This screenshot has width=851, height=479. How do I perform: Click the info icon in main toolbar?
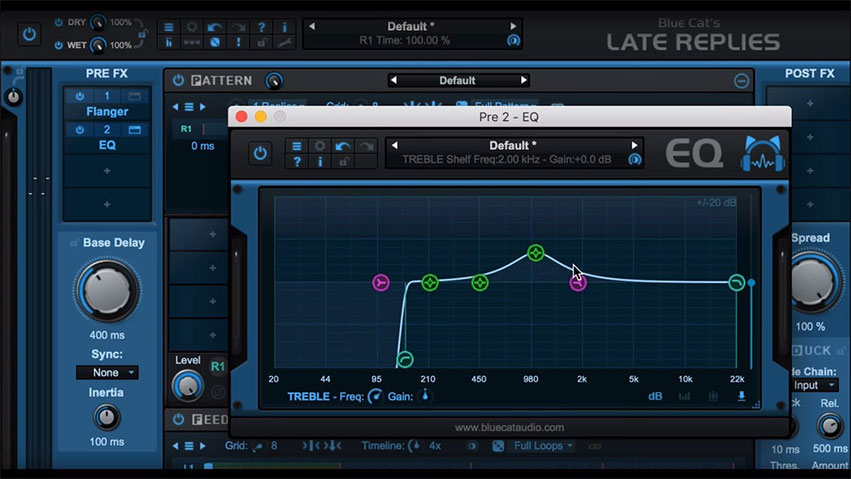[x=284, y=26]
